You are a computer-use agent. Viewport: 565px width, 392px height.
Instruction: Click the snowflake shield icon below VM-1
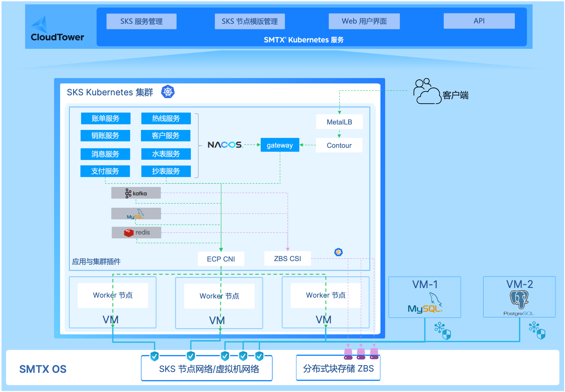[x=443, y=331]
